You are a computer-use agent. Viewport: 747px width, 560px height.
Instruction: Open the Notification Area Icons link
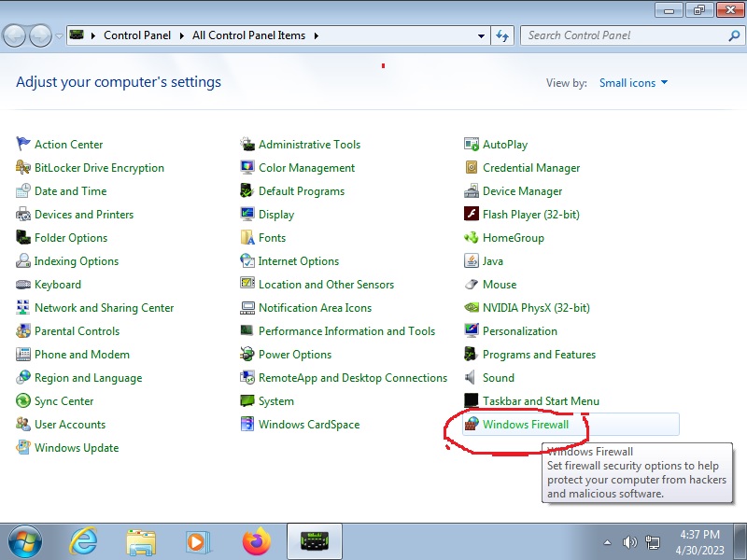(x=315, y=308)
